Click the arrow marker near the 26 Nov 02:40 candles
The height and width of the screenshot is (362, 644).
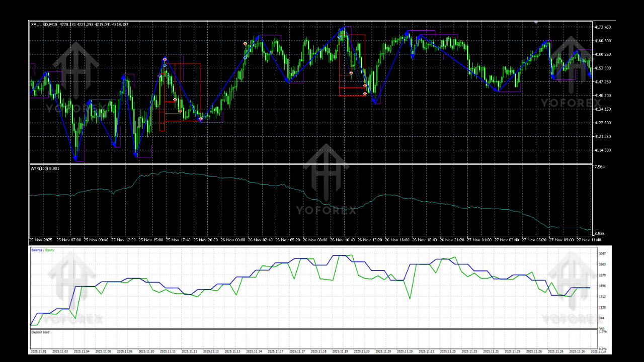pos(245,44)
